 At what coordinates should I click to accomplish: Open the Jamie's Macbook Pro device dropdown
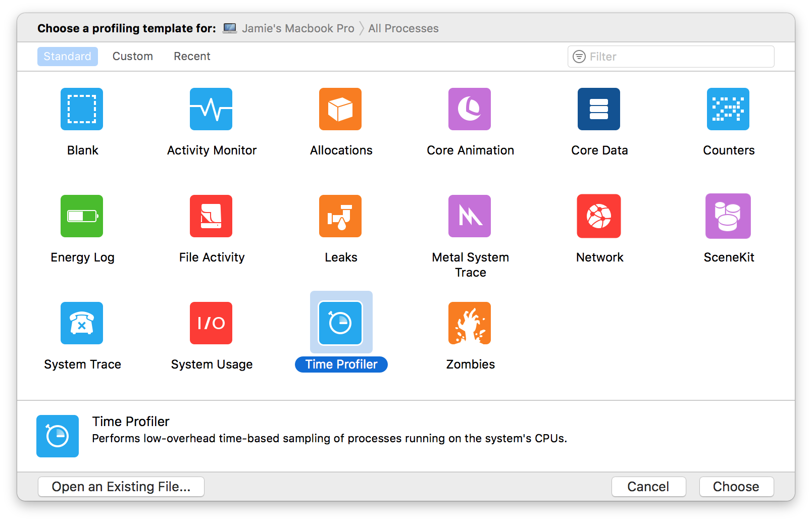pos(298,28)
